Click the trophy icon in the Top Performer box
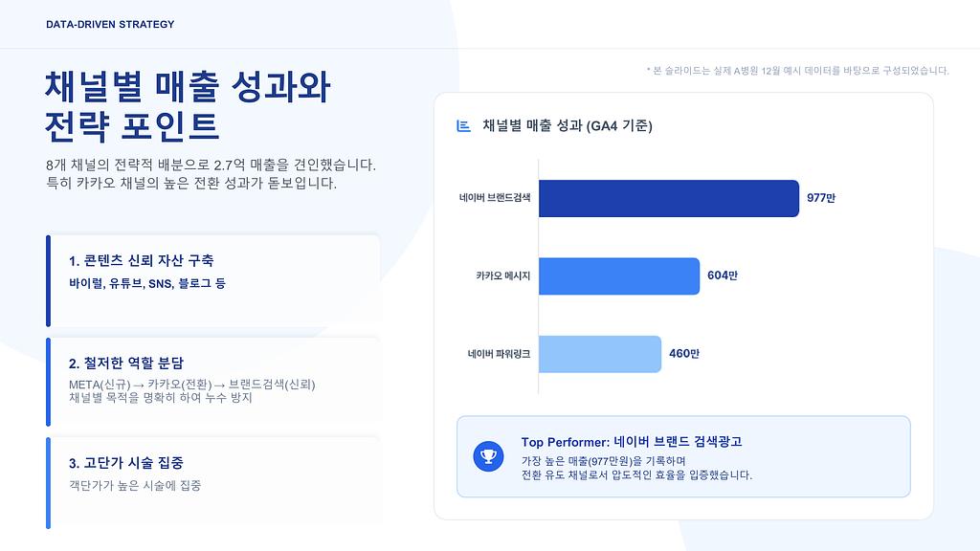This screenshot has width=980, height=551. click(488, 456)
